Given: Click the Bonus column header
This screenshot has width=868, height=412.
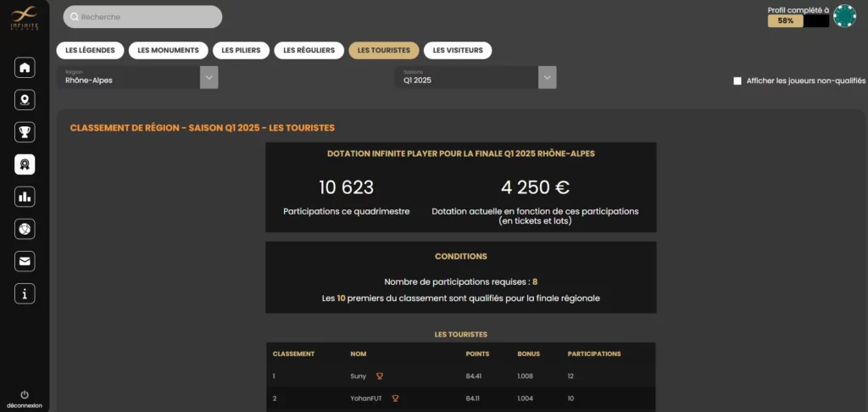Looking at the screenshot, I should (x=529, y=354).
